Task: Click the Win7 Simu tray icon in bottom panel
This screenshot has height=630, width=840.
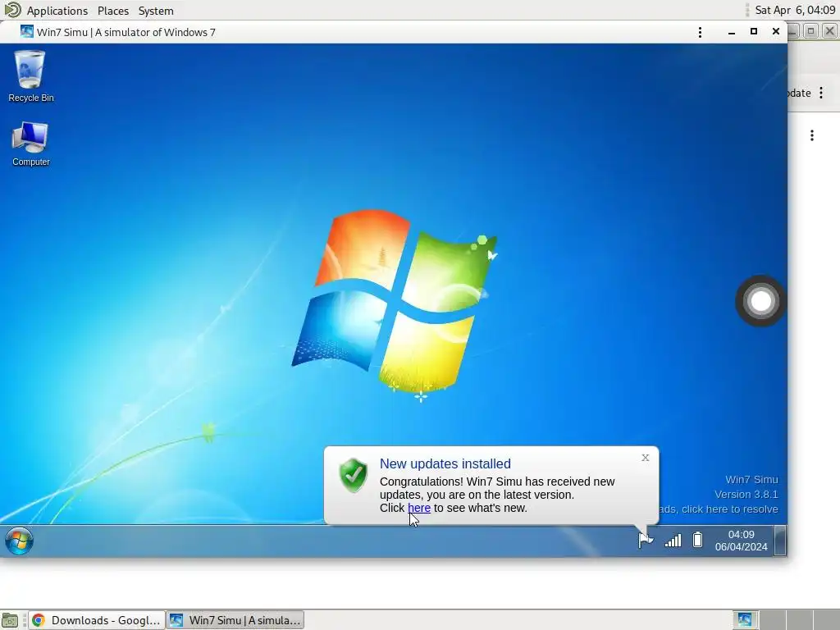Action: click(x=745, y=619)
